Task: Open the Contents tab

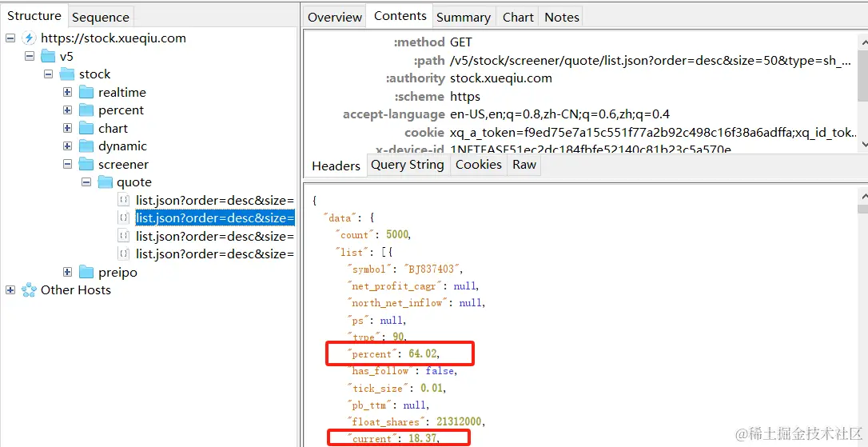Action: tap(400, 16)
